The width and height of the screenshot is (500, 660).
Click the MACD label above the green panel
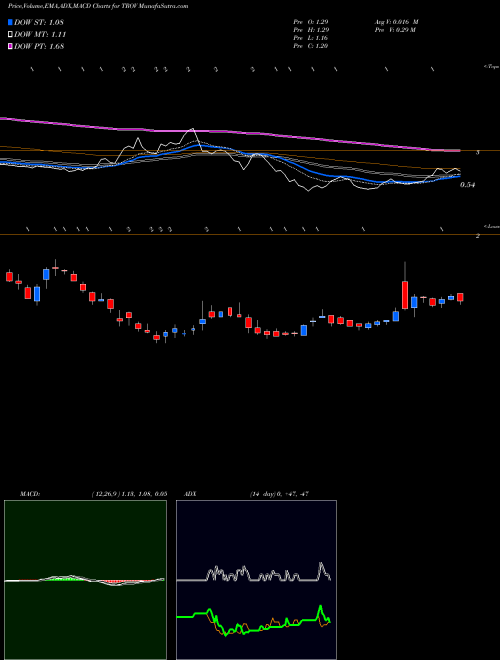[x=30, y=494]
